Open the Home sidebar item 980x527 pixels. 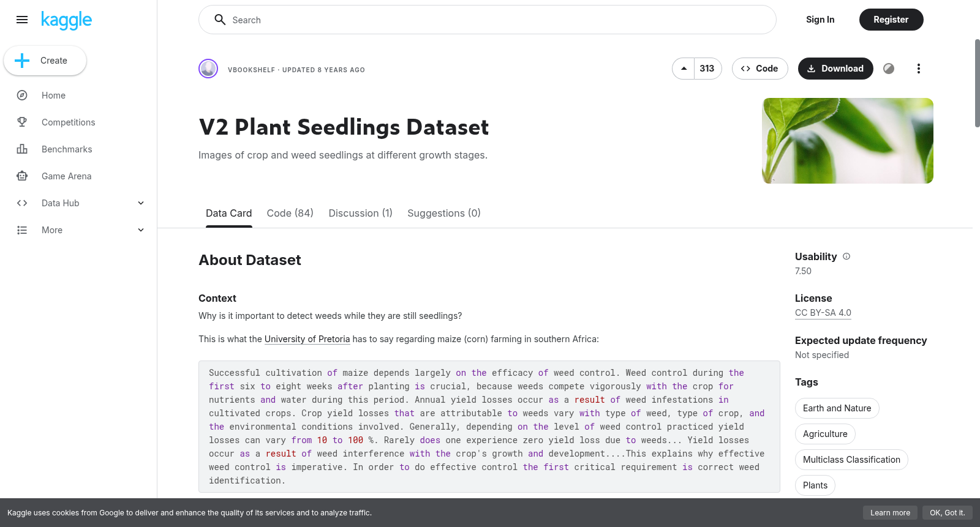(80, 95)
